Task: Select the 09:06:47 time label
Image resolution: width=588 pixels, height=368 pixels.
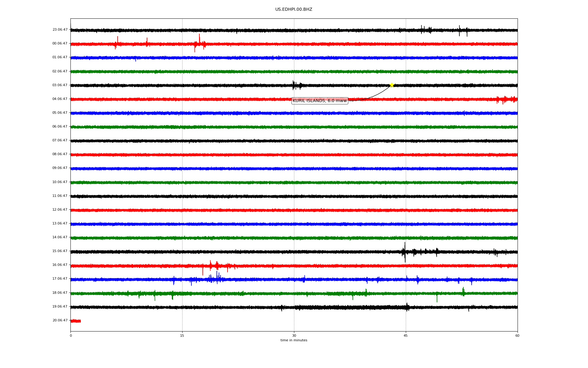Action: pos(60,168)
